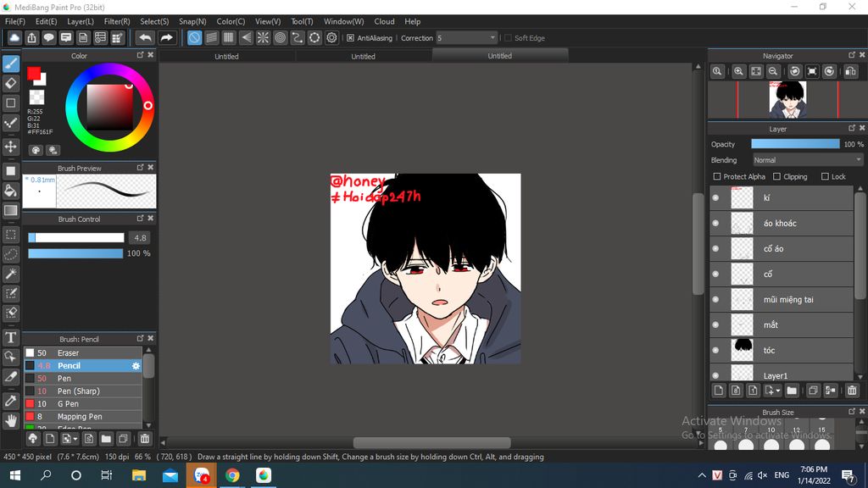
Task: Zoom in using Navigator magnifier plus
Action: (x=738, y=71)
